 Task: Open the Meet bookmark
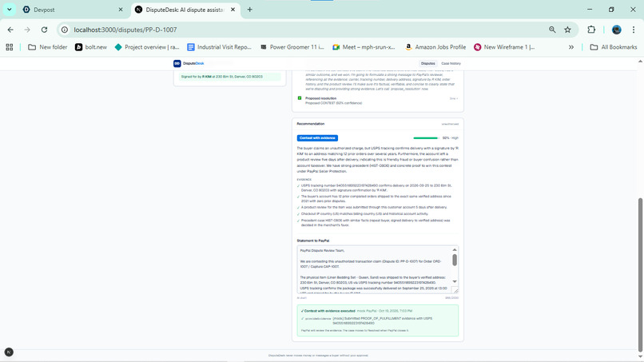coord(364,47)
